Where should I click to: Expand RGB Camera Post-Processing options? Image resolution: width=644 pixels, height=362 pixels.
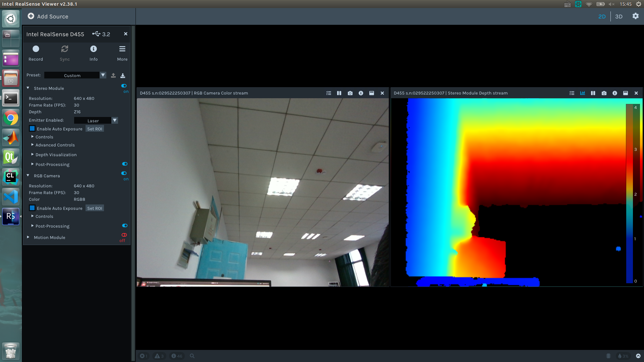click(x=33, y=226)
